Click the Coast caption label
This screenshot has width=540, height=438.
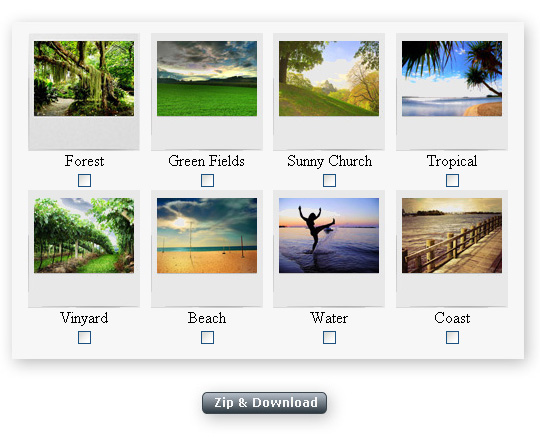pos(452,318)
